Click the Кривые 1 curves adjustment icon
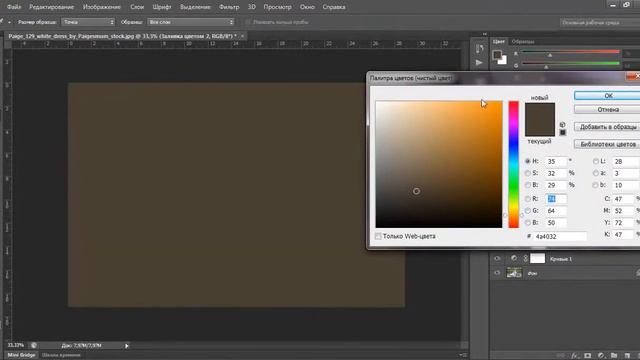Image resolution: width=640 pixels, height=360 pixels. pyautogui.click(x=513, y=258)
